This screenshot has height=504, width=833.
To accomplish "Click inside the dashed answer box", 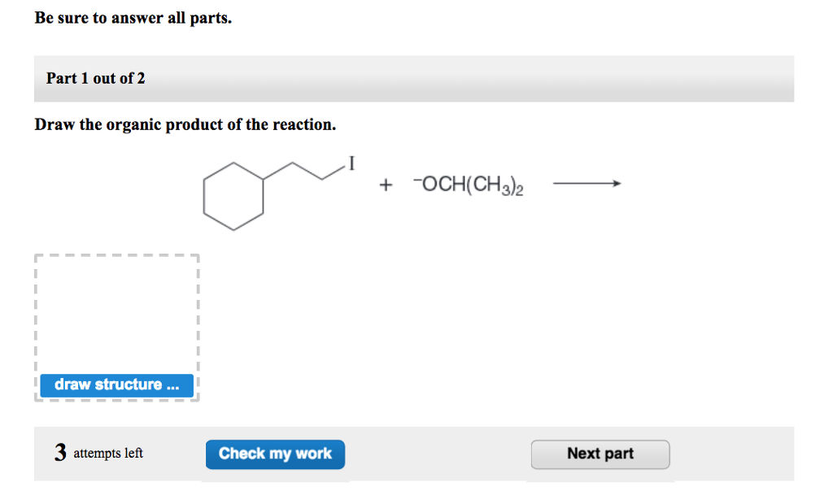I will click(116, 317).
